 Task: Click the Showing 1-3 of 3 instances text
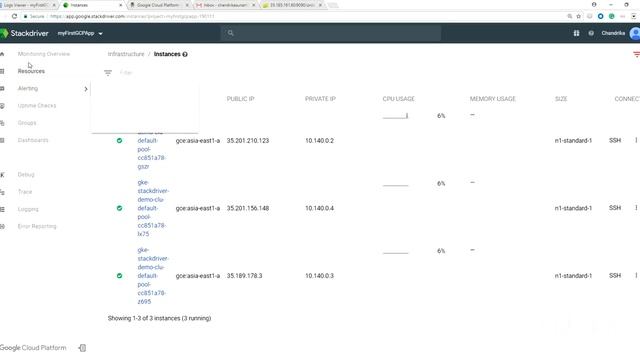point(159,318)
